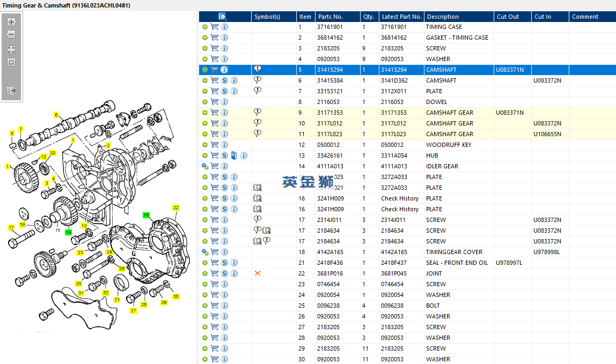The width and height of the screenshot is (616, 364).
Task: Zoom out of the parts diagram
Action: [x=11, y=35]
